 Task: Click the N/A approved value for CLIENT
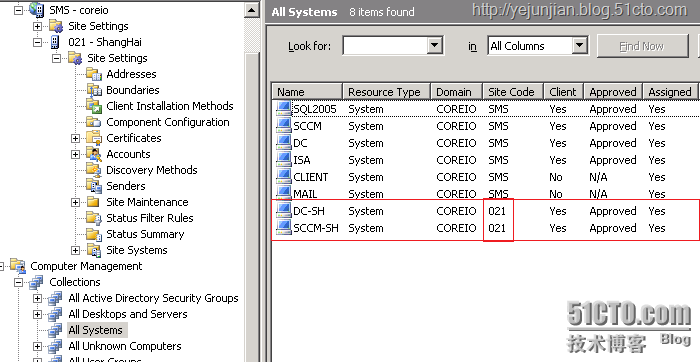[598, 177]
